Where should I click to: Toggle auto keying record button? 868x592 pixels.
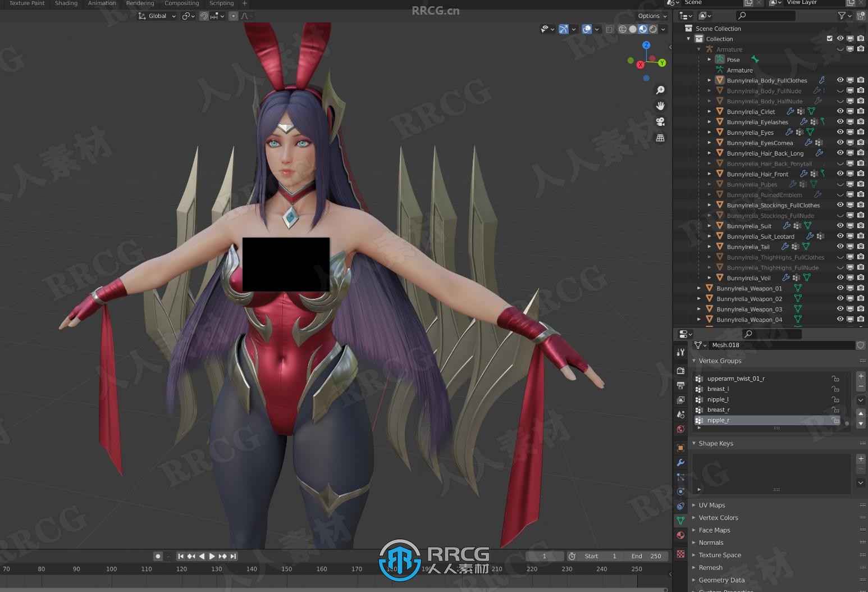[158, 556]
